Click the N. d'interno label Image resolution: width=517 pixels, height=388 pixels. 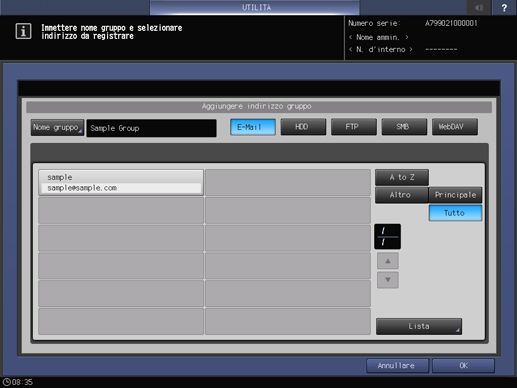[x=381, y=49]
